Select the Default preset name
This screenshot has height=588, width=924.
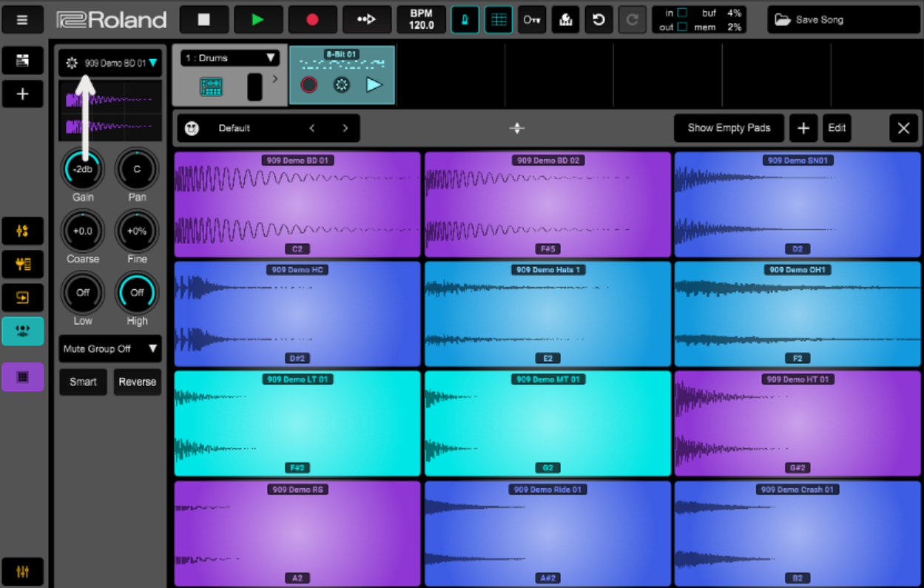[235, 128]
